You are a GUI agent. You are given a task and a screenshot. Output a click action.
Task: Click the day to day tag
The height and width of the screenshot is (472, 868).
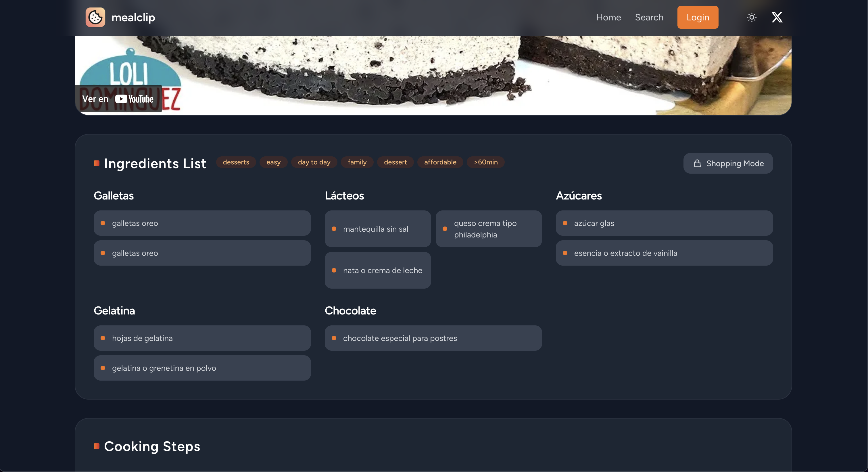[x=314, y=162]
